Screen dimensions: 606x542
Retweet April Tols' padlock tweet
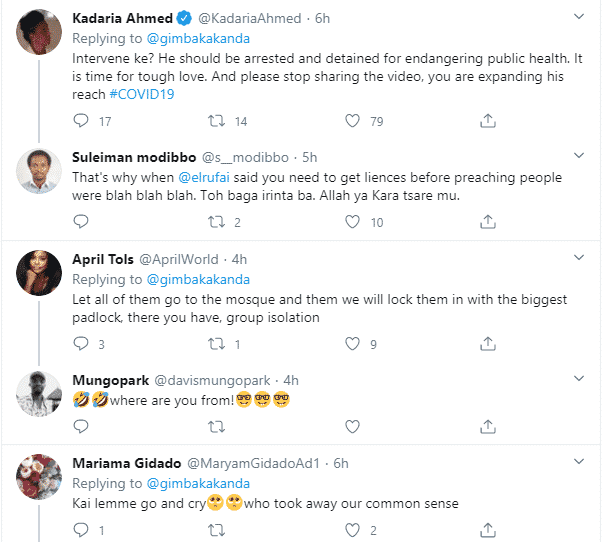coord(216,344)
